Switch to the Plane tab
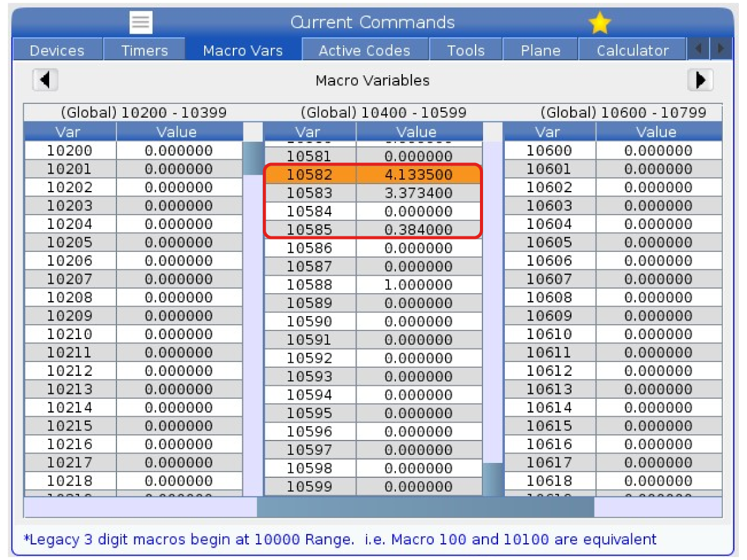The image size is (747, 560). point(540,50)
